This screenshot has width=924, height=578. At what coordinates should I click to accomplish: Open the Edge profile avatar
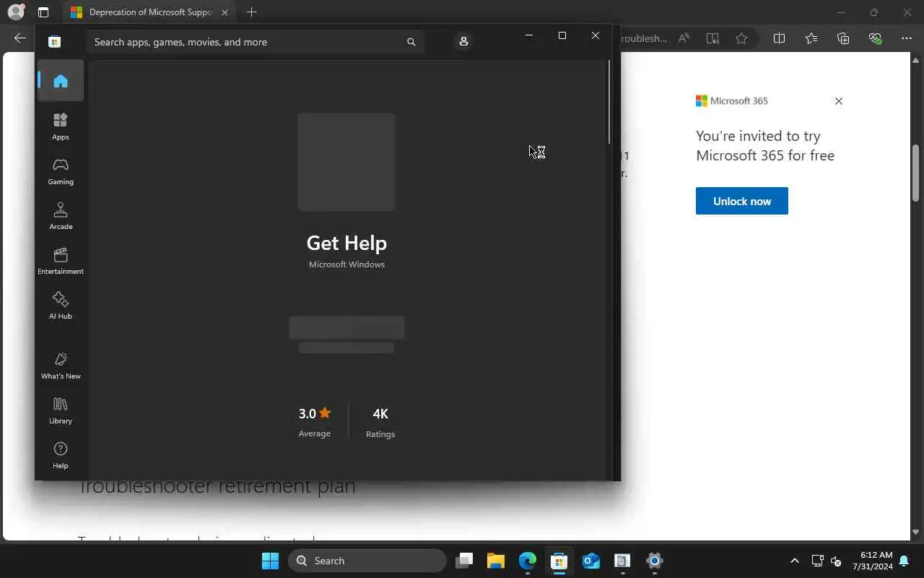tap(15, 12)
